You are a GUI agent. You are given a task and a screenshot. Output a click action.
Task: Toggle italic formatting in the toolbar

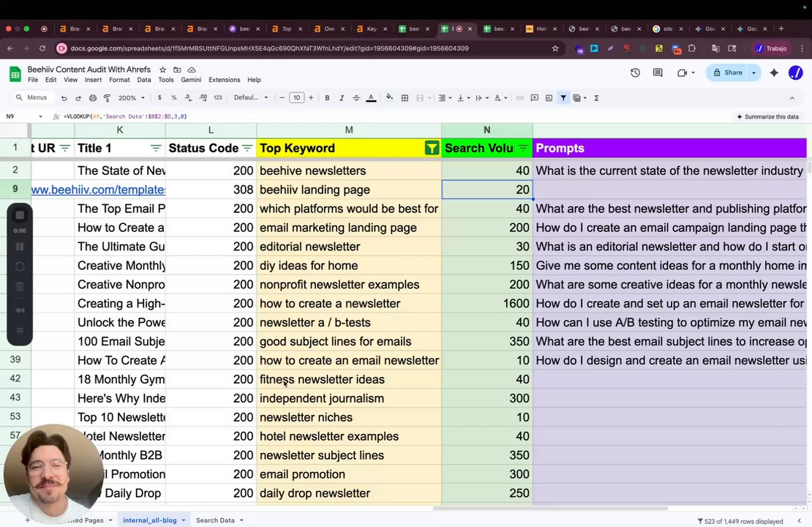pos(342,98)
